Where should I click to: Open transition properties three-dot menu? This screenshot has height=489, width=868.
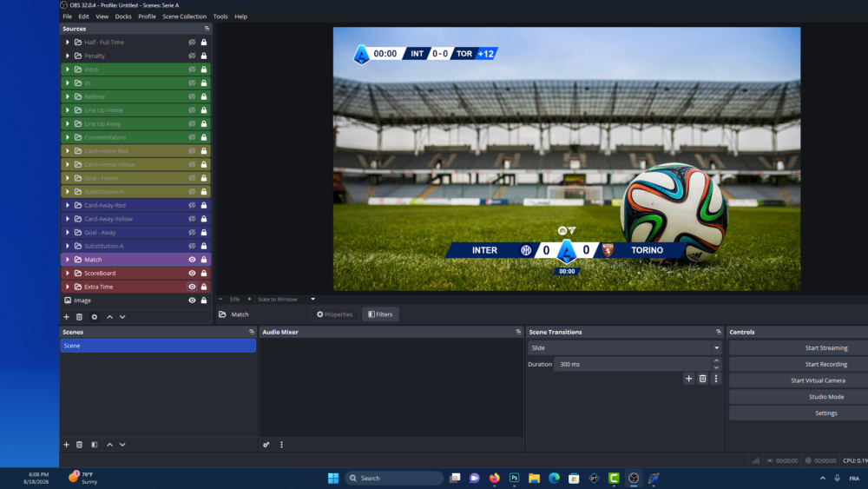tap(716, 379)
